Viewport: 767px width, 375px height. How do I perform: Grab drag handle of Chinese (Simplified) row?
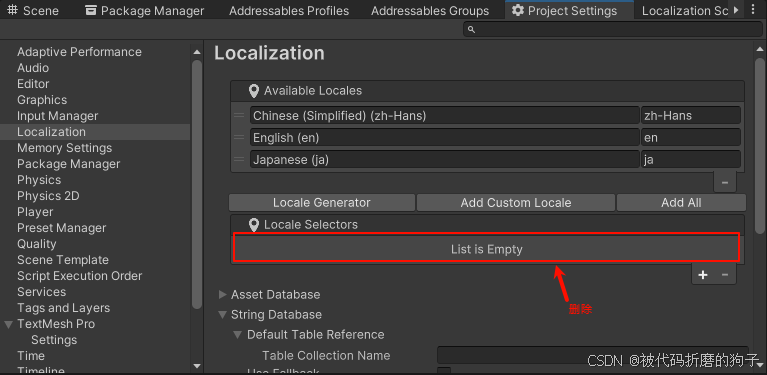coord(239,115)
